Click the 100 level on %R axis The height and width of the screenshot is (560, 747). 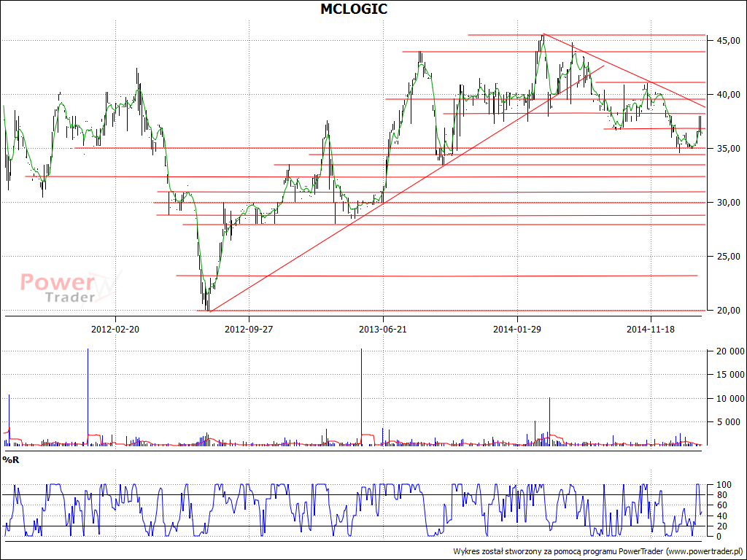point(723,485)
